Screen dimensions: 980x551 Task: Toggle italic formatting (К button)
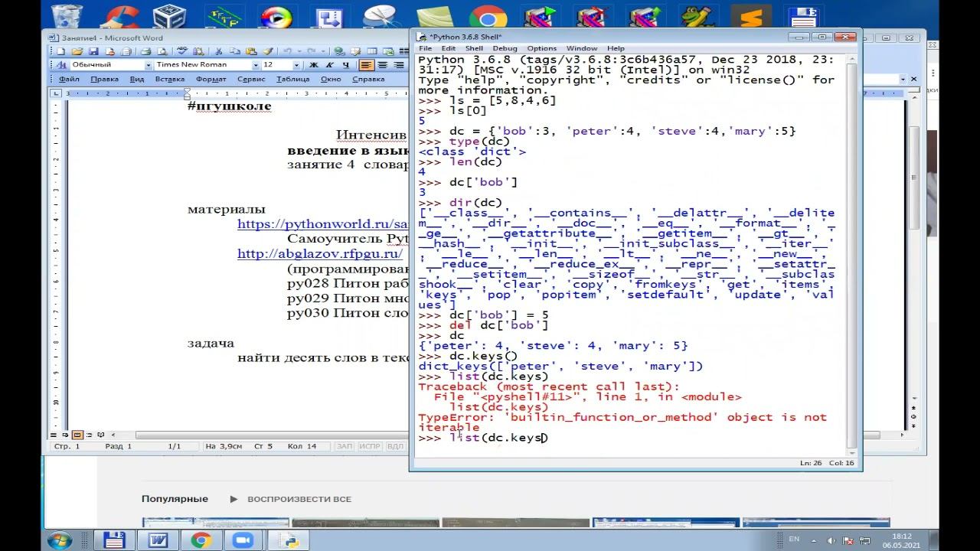pos(330,65)
